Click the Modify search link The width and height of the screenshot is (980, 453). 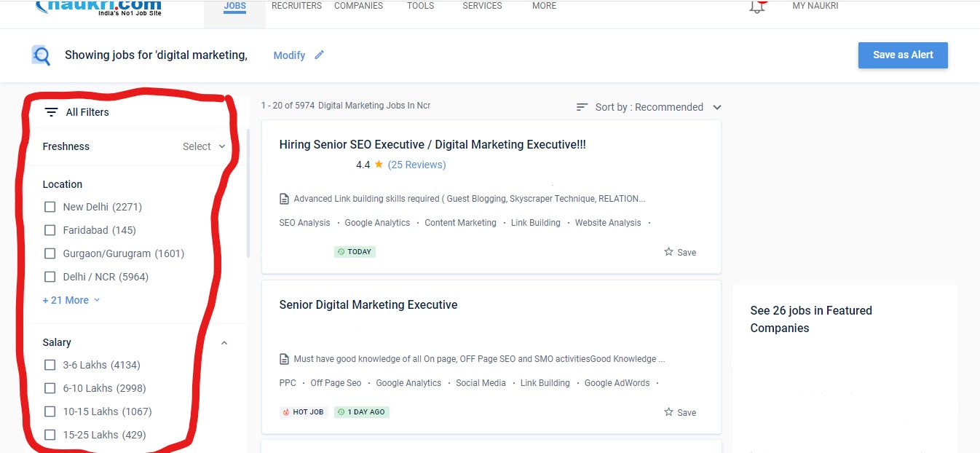[x=289, y=55]
